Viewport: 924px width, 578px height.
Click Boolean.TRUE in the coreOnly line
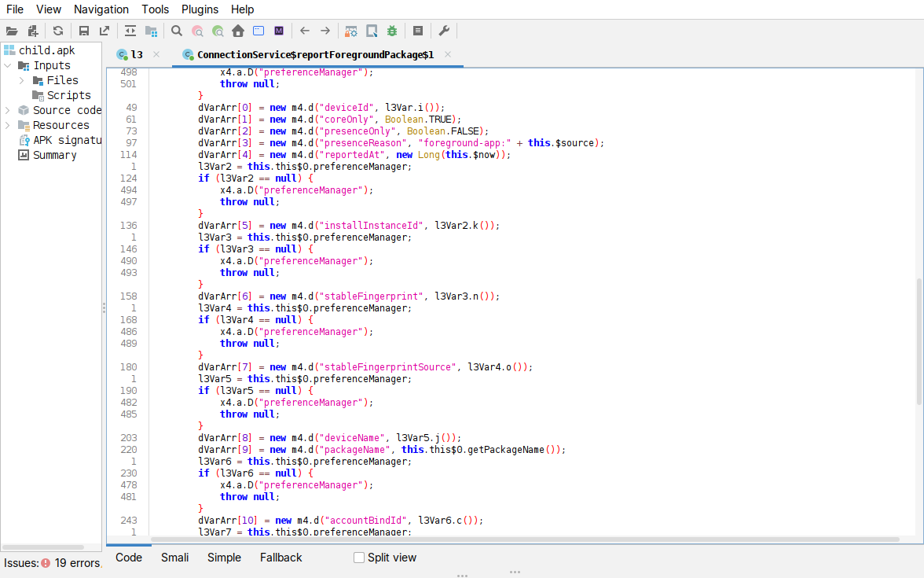point(418,120)
